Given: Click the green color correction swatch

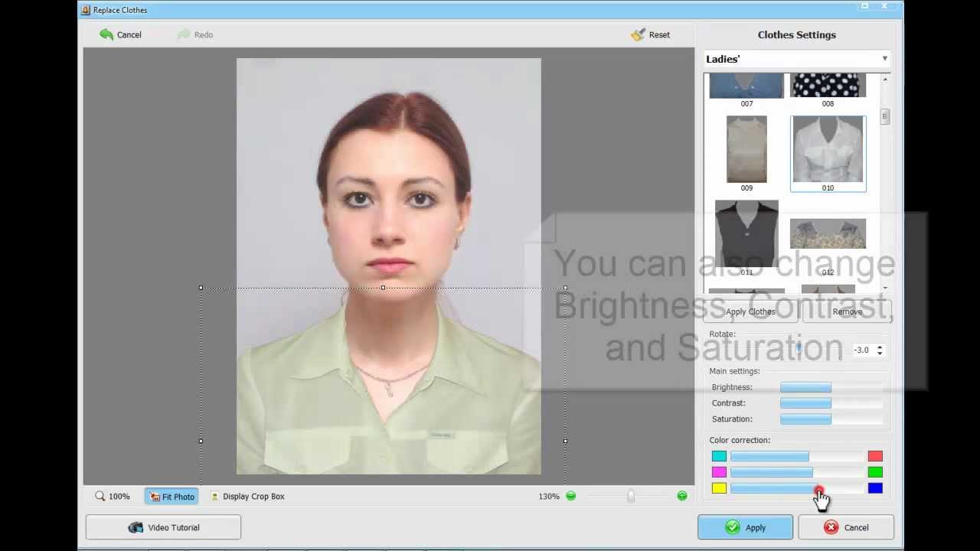Looking at the screenshot, I should point(875,472).
